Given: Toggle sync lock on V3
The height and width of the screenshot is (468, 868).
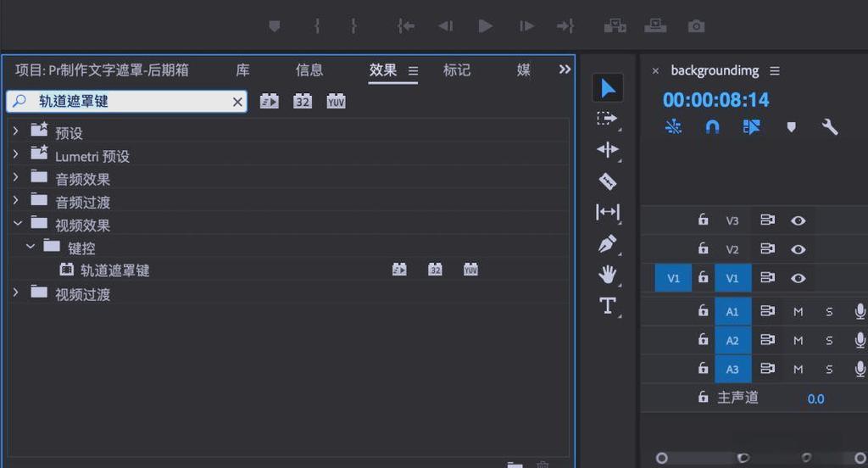Looking at the screenshot, I should (767, 220).
